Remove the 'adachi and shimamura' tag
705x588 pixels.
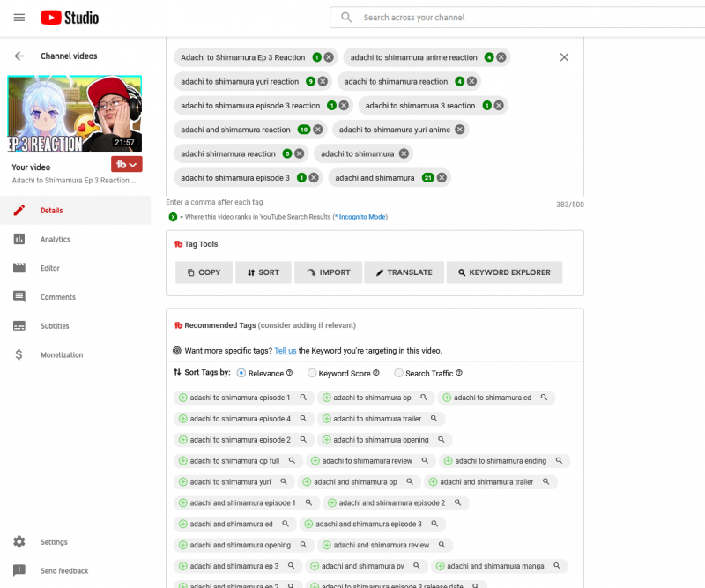click(x=442, y=178)
